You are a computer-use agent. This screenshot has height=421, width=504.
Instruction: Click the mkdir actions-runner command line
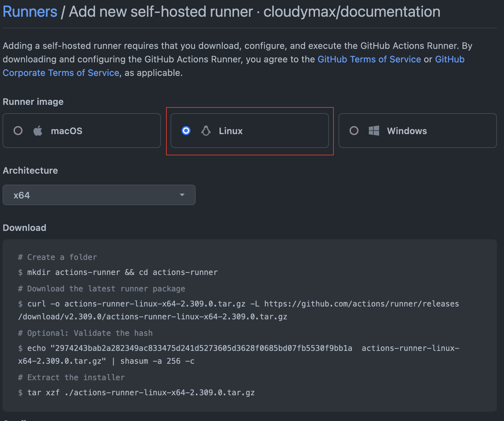click(122, 272)
